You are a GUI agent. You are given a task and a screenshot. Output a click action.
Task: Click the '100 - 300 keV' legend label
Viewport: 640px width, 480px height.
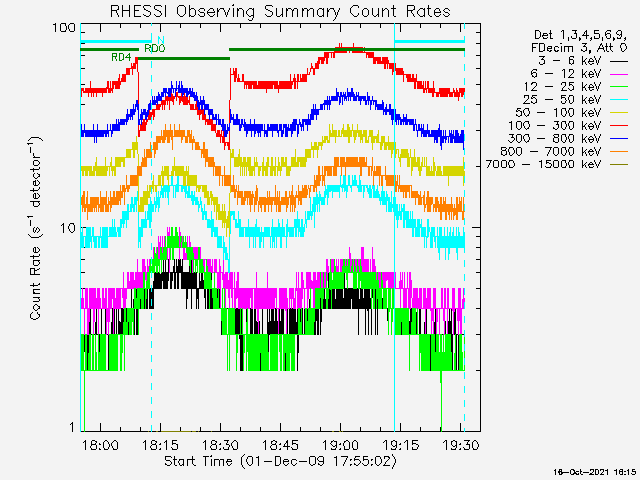click(554, 126)
